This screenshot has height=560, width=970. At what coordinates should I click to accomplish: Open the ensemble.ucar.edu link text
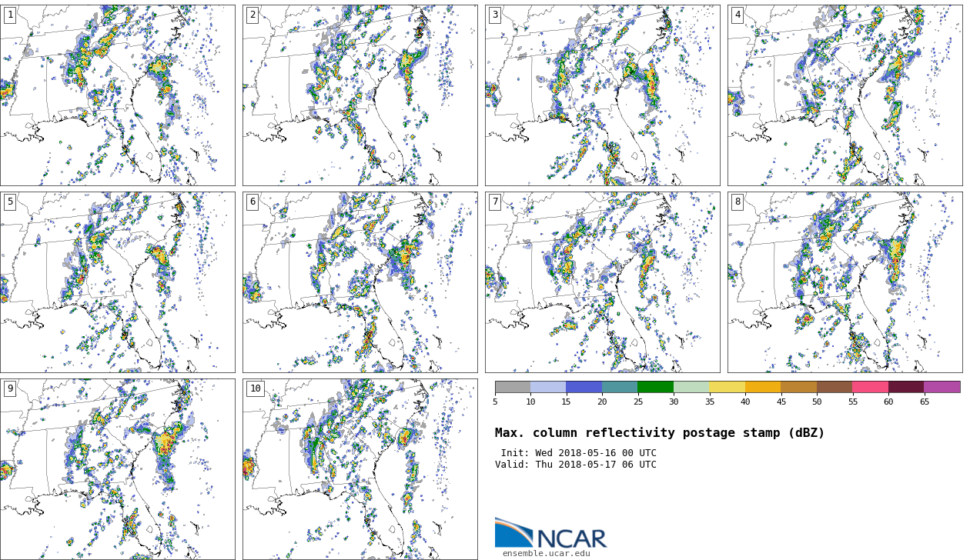546,554
